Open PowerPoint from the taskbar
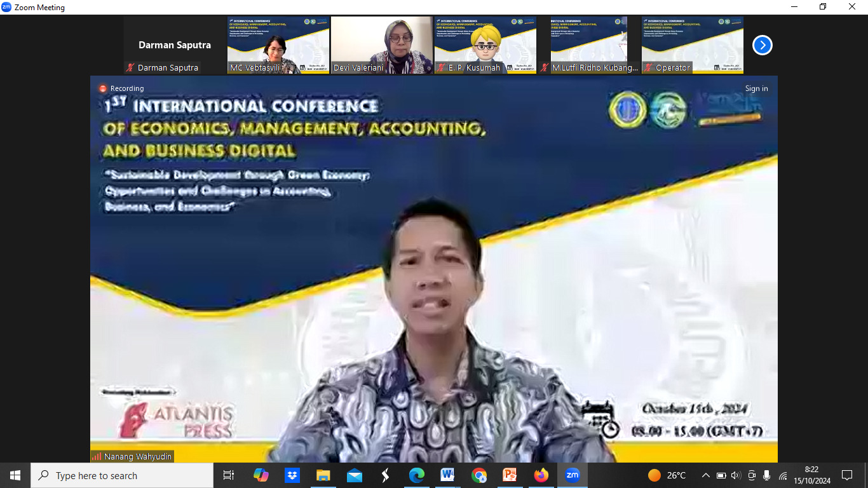The width and height of the screenshot is (868, 488). [x=510, y=475]
